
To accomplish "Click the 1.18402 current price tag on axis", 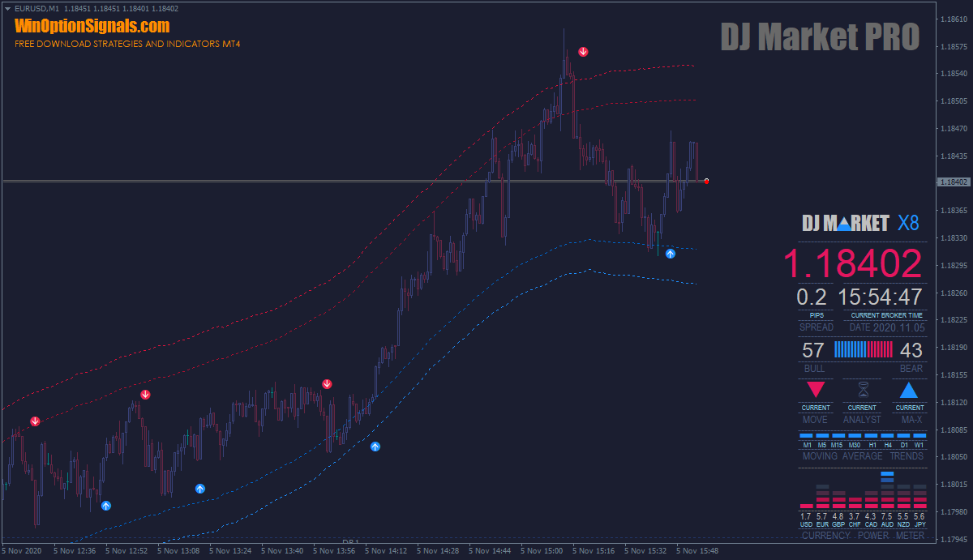I will point(953,182).
